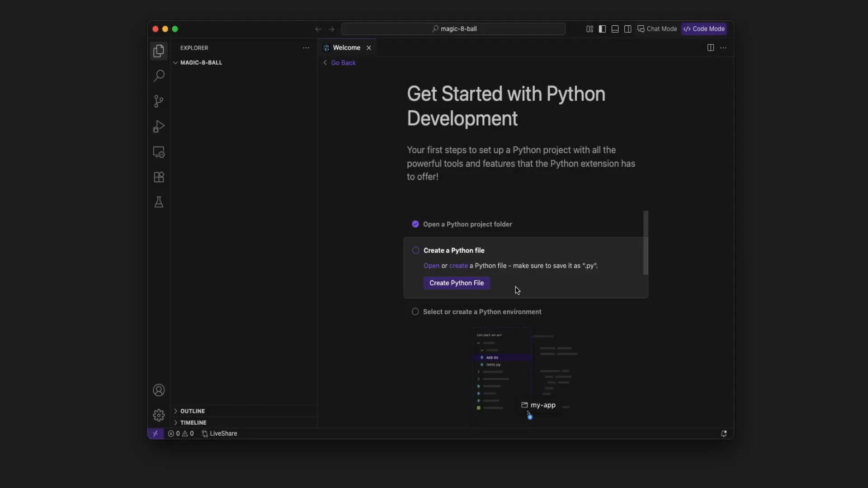The width and height of the screenshot is (868, 488).
Task: Open Explorer Views and More Actions menu
Action: [x=306, y=48]
